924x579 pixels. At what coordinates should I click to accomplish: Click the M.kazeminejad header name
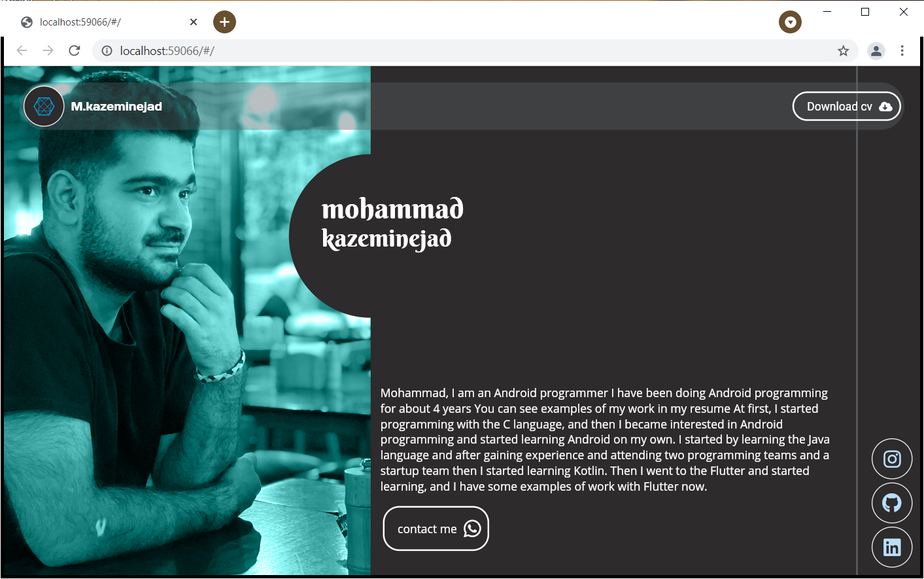pos(116,106)
